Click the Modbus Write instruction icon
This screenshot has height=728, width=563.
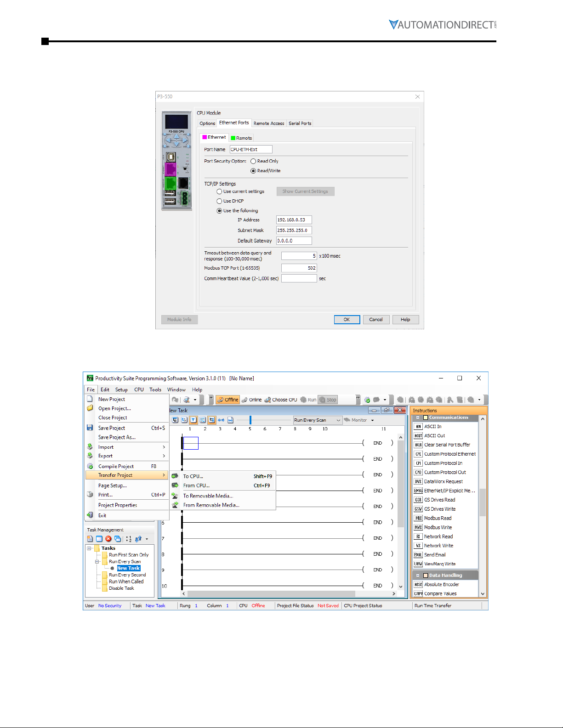418,527
